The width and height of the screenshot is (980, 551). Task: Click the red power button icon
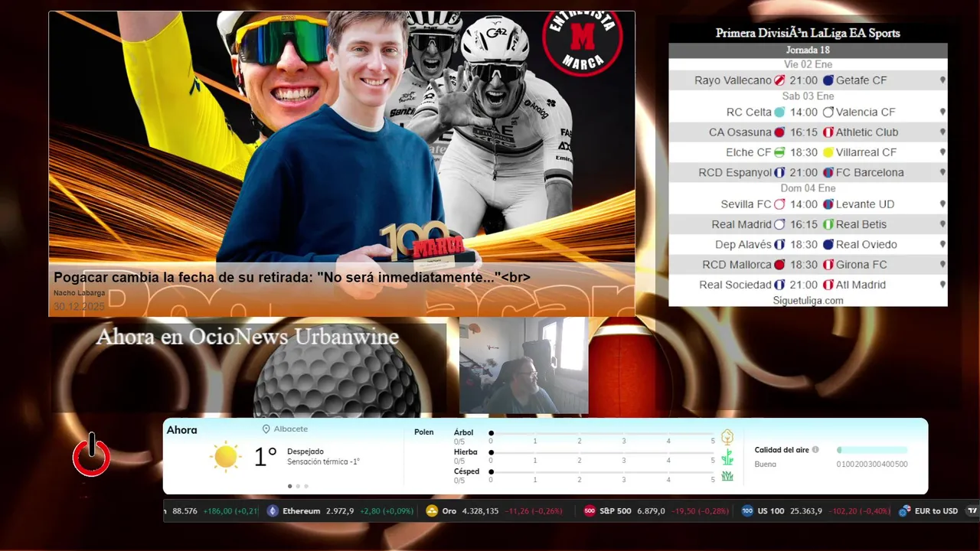pos(91,455)
